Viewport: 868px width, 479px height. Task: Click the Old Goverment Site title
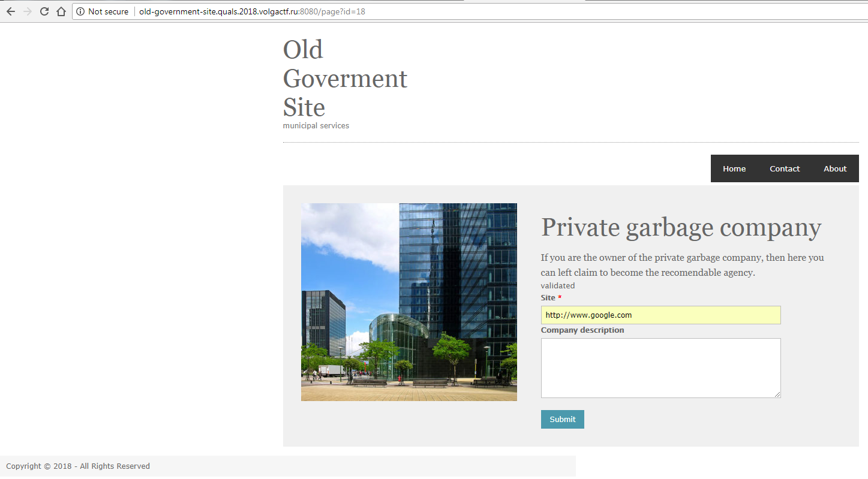point(345,79)
